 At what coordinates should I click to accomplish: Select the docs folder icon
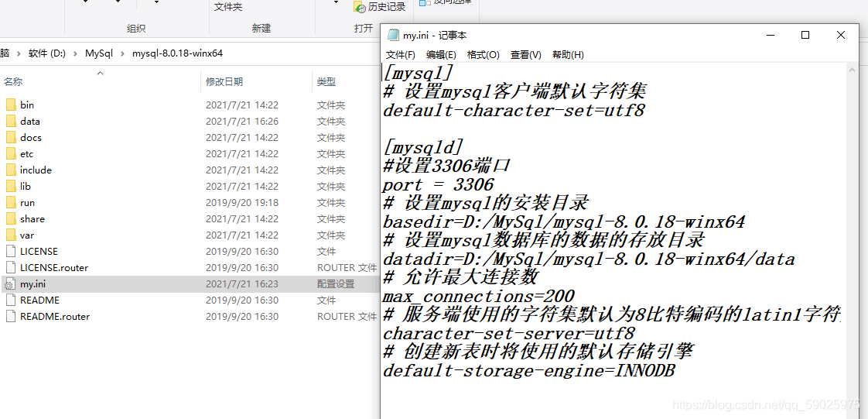point(11,137)
